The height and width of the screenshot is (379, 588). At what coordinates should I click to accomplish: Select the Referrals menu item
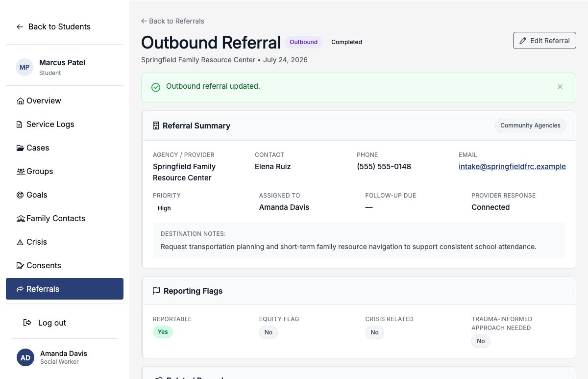(x=65, y=289)
